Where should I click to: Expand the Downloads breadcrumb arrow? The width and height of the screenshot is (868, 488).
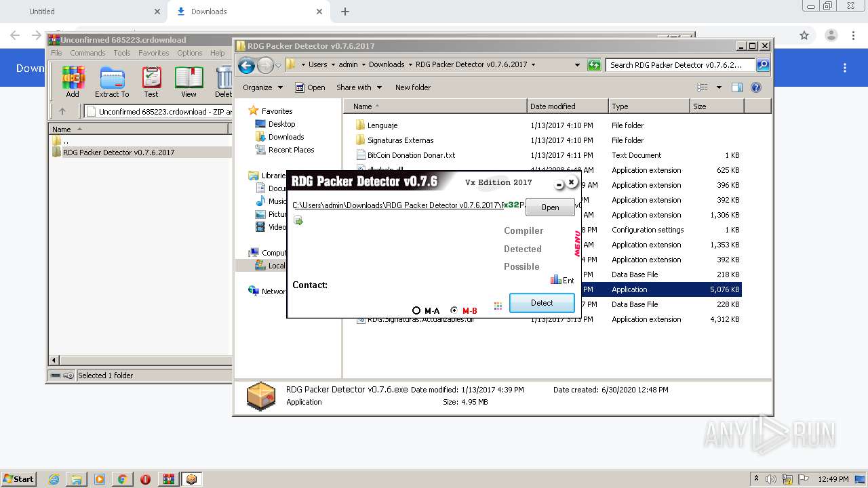(x=410, y=64)
